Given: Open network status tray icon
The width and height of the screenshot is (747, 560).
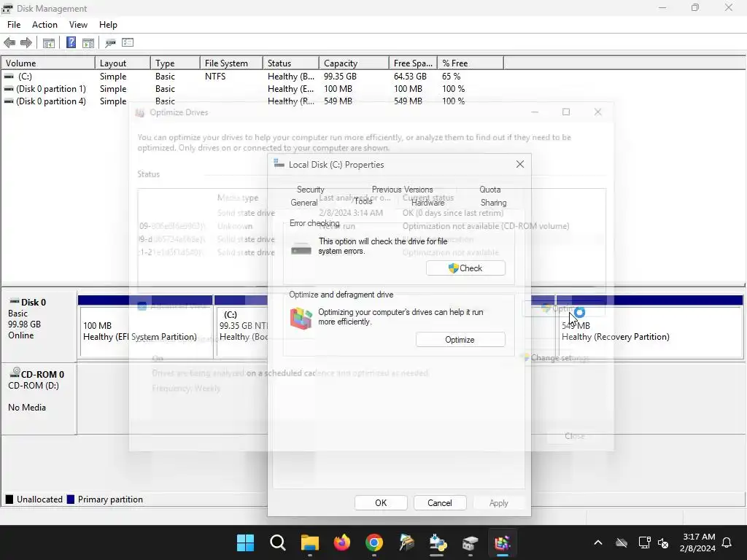Looking at the screenshot, I should pos(644,542).
